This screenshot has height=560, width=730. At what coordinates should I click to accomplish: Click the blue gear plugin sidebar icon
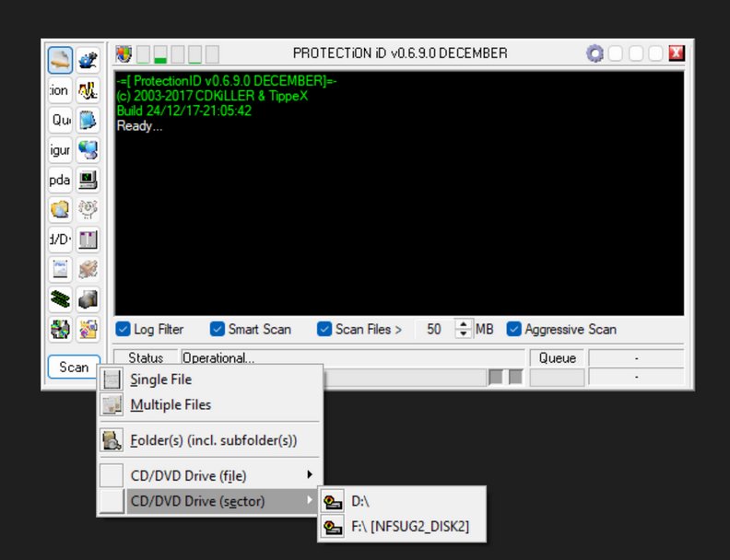point(88,60)
